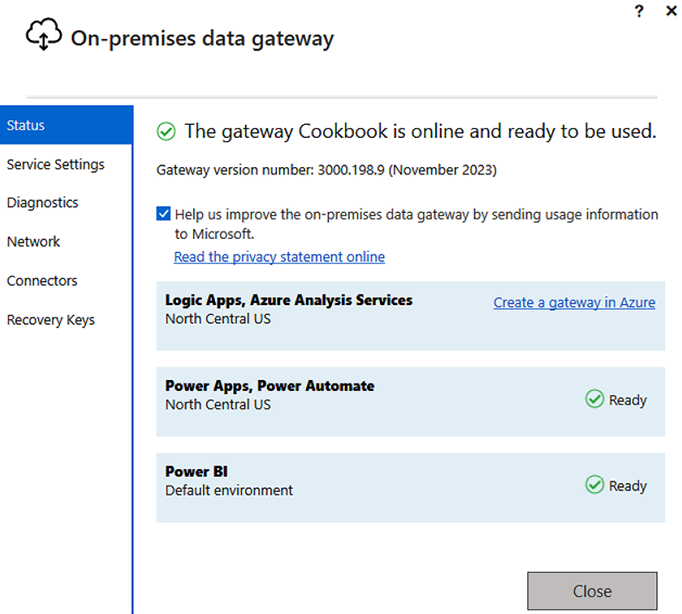Close the window using the X icon
The width and height of the screenshot is (682, 614).
pos(671,10)
